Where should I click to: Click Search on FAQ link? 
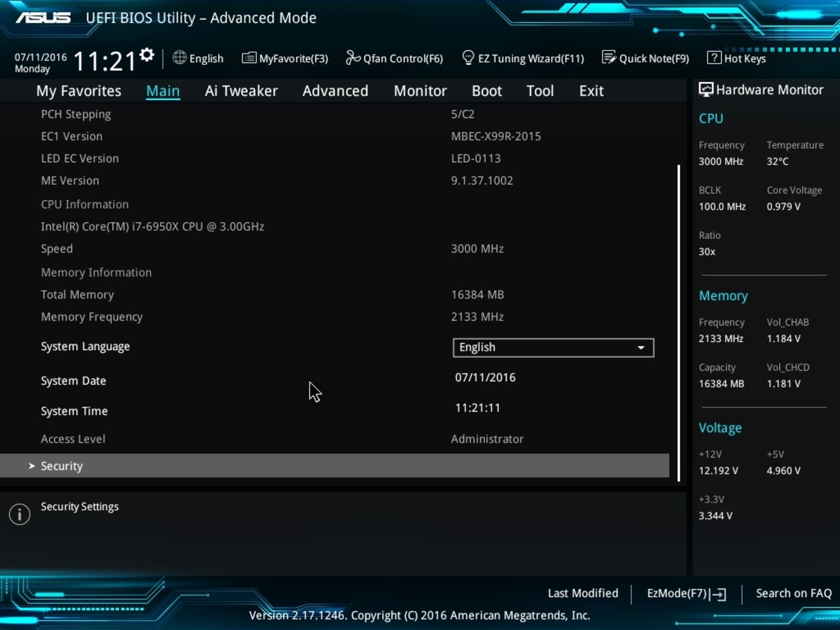(x=794, y=593)
